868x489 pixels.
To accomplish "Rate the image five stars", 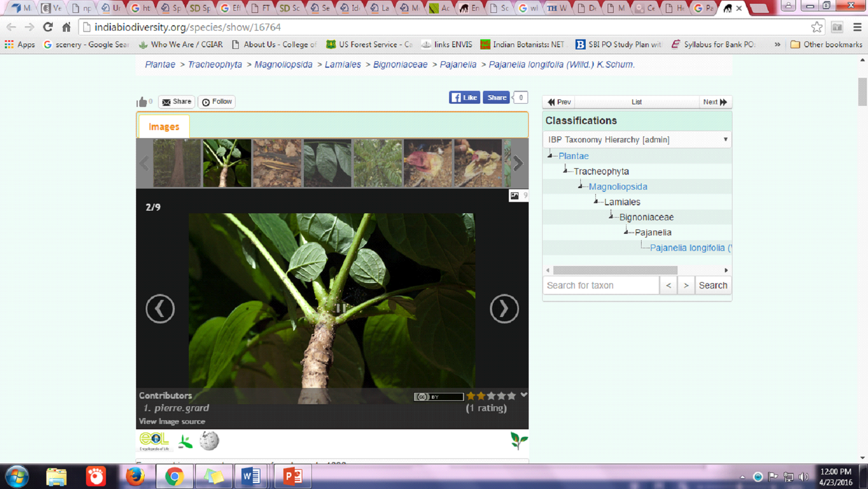I will click(511, 396).
